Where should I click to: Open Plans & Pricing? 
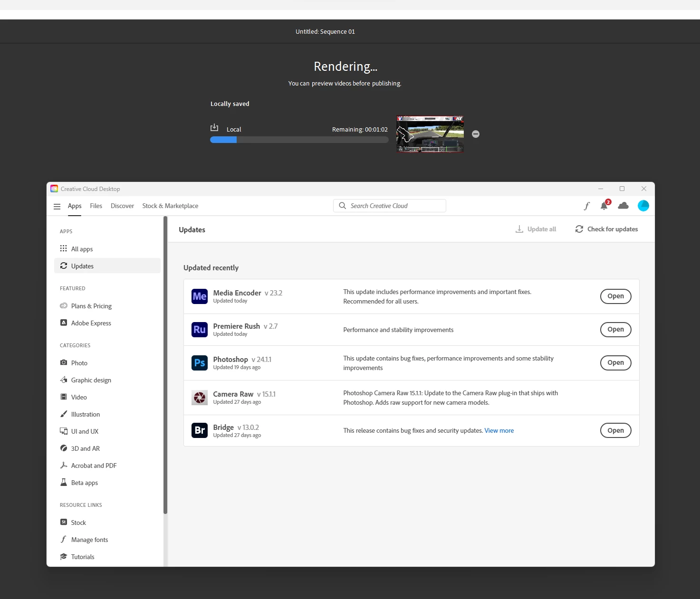click(107, 306)
